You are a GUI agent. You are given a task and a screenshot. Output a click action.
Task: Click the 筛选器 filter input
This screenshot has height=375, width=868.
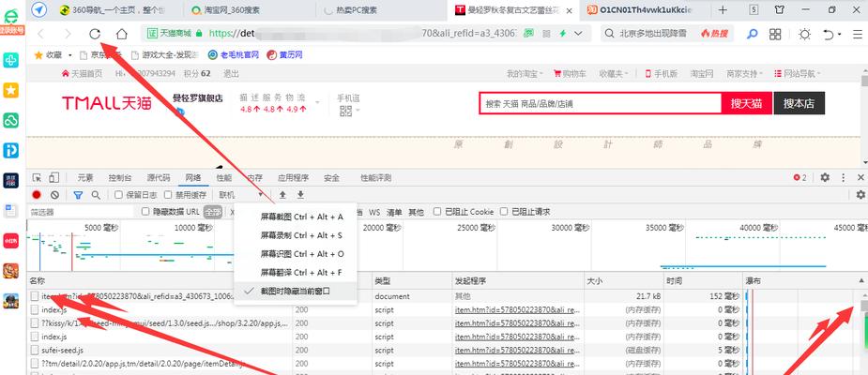(81, 211)
